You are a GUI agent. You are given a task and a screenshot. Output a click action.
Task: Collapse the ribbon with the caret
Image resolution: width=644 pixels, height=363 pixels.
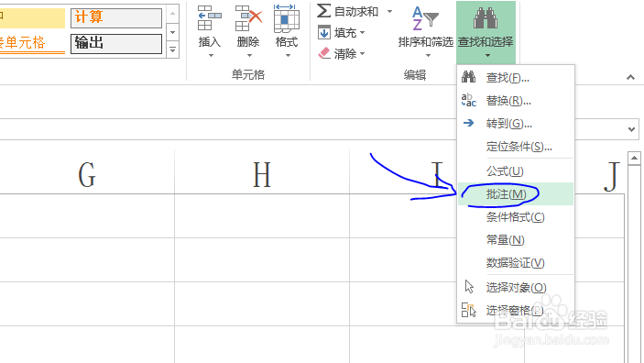click(x=631, y=77)
